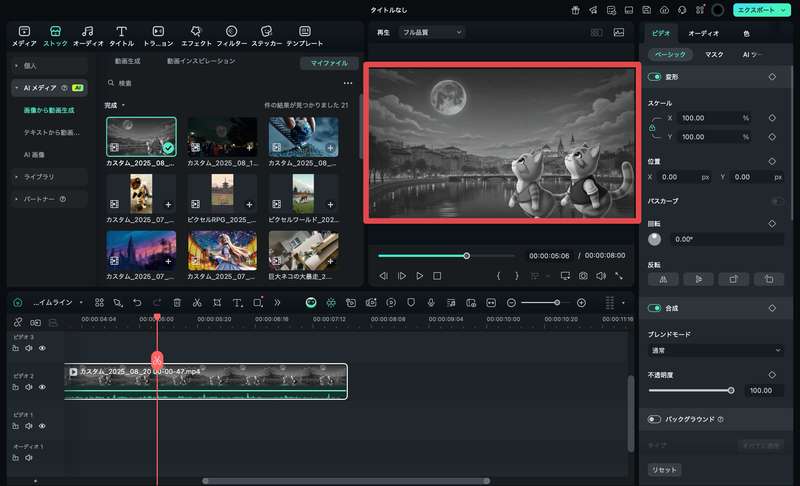Switch to the 動画生成 tab
Screen dimensions: 800x486
[128, 61]
